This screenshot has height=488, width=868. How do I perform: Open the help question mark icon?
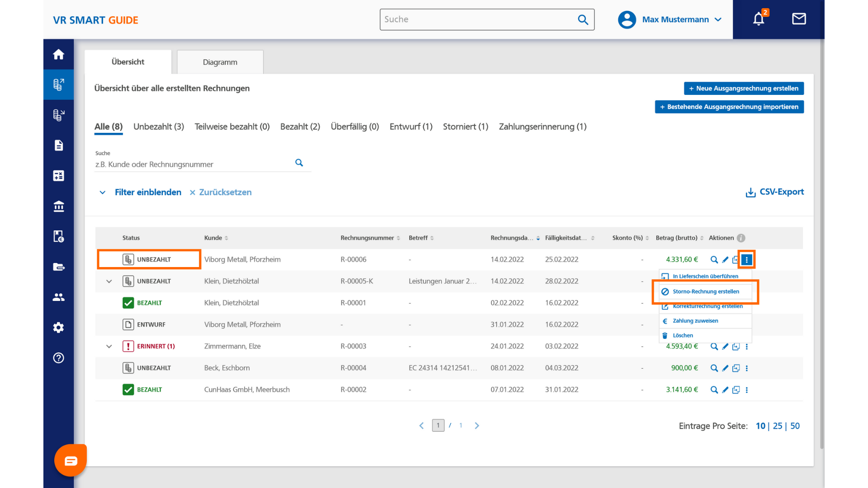[58, 358]
